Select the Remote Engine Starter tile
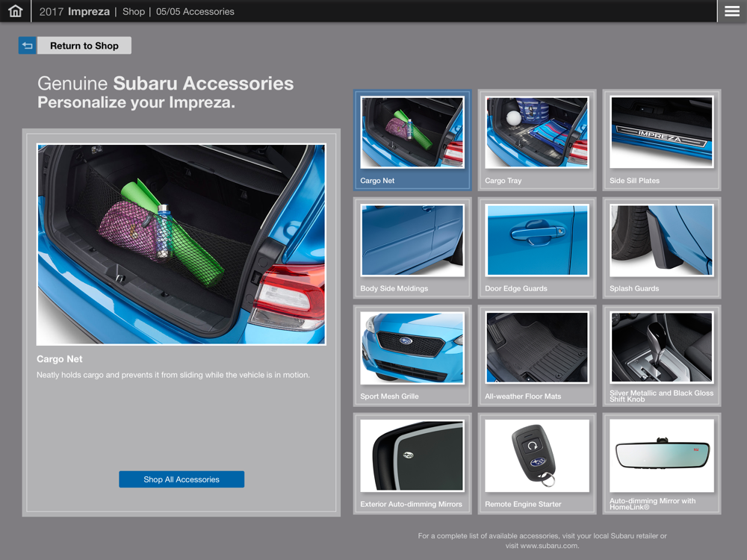 pyautogui.click(x=537, y=464)
